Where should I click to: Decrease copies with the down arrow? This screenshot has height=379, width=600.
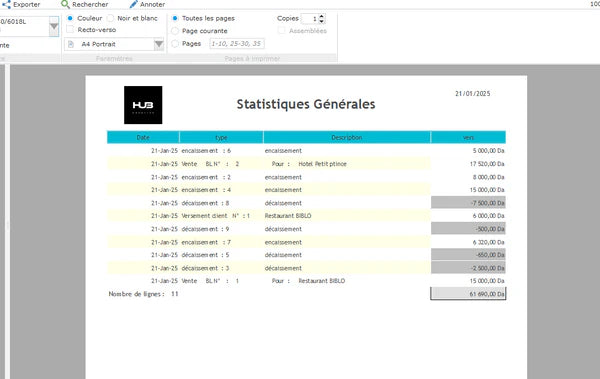tap(321, 21)
